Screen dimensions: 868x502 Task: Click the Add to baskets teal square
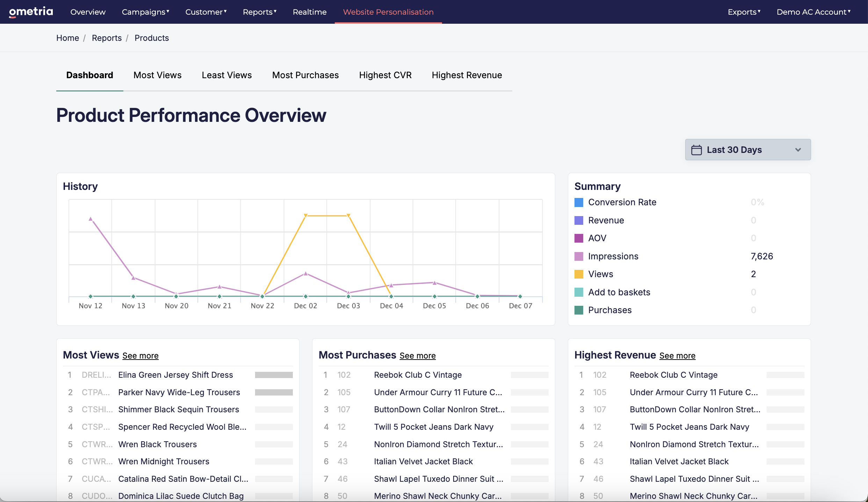coord(579,292)
